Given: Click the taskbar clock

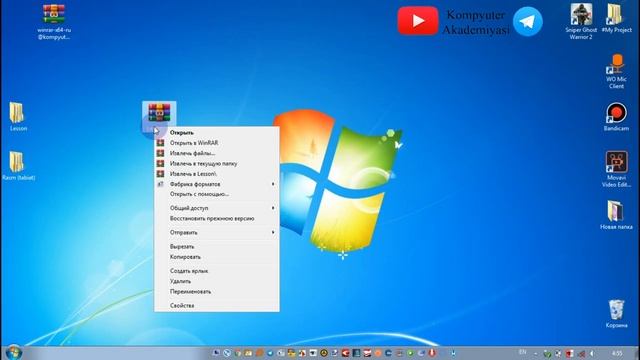Looking at the screenshot, I should pos(617,353).
